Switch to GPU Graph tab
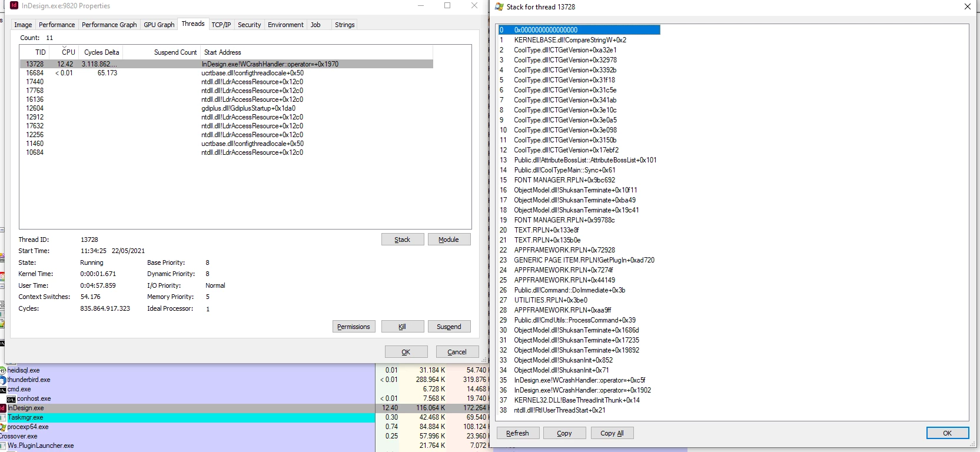Screen dimensions: 980x452 click(159, 25)
